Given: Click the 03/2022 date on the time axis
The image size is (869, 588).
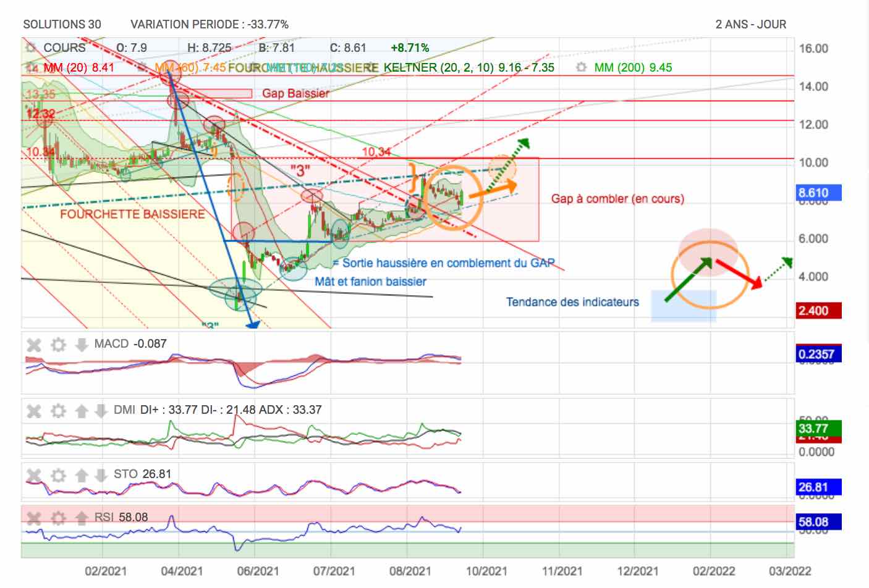Looking at the screenshot, I should 789,571.
